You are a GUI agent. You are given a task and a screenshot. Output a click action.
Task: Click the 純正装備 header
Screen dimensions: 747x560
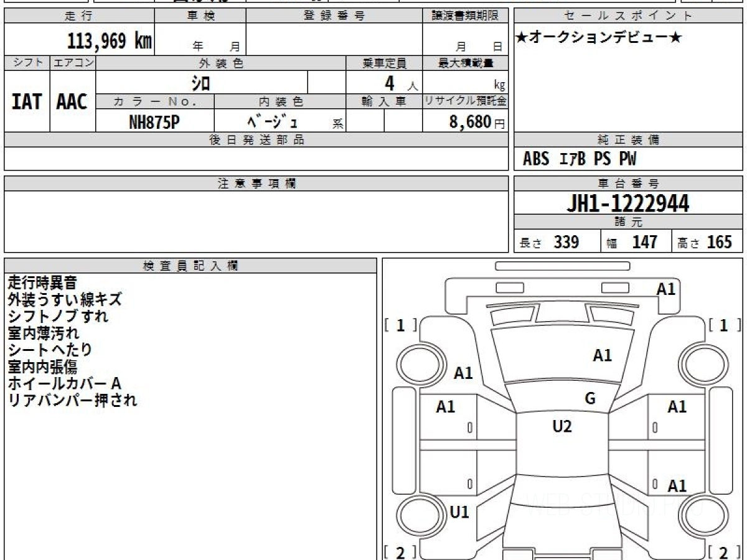pos(628,140)
